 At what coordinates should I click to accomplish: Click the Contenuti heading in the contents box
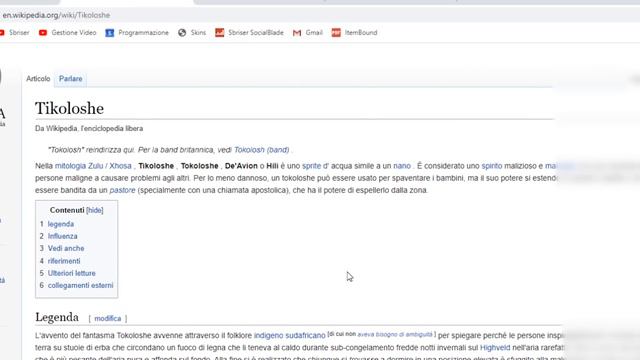click(x=67, y=210)
